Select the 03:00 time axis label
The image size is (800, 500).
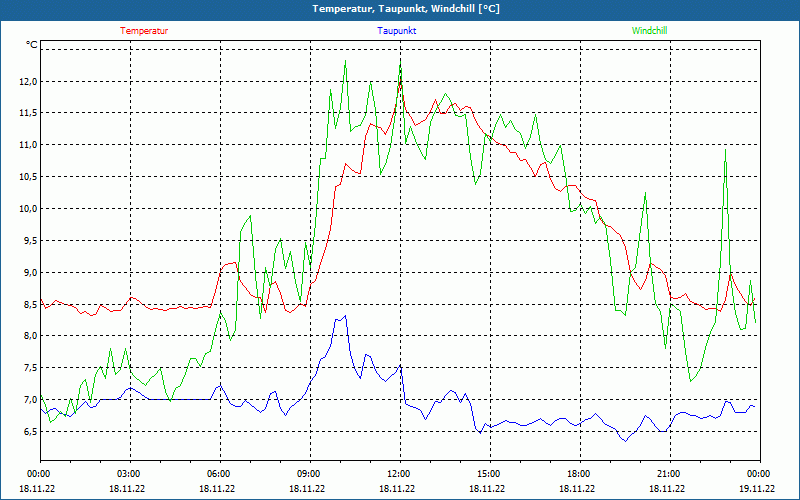pos(129,474)
